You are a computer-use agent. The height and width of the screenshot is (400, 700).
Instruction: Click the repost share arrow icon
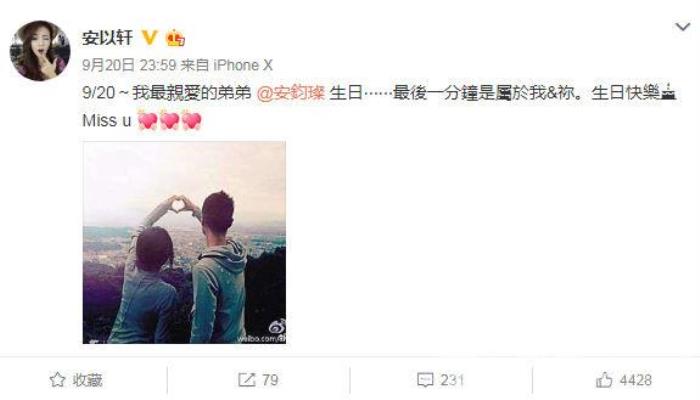tap(246, 380)
